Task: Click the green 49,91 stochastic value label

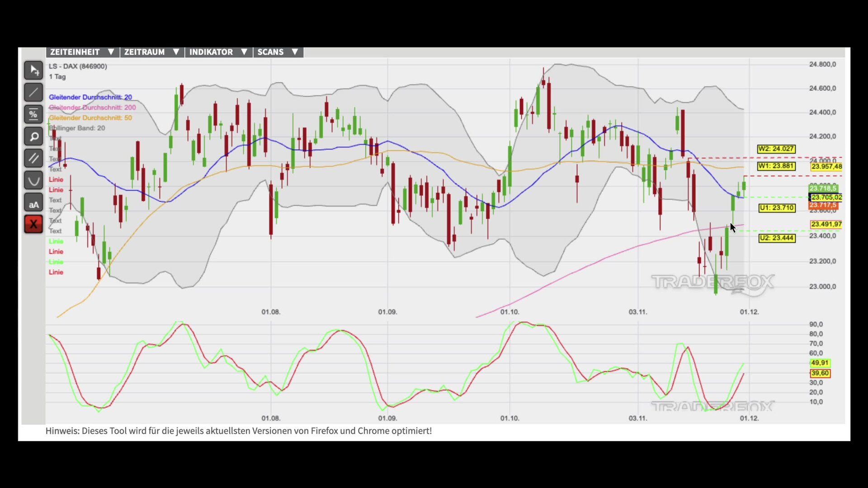Action: [x=820, y=363]
